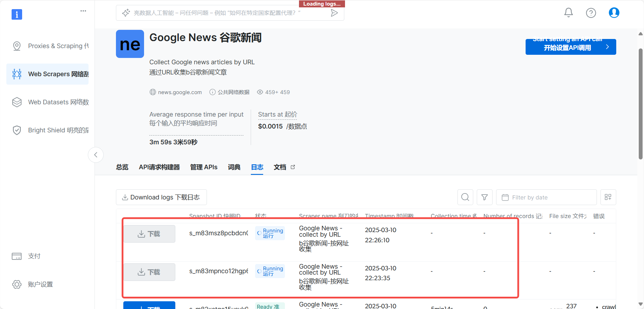Switch to API请求构建器 tab
The height and width of the screenshot is (309, 644).
click(159, 167)
